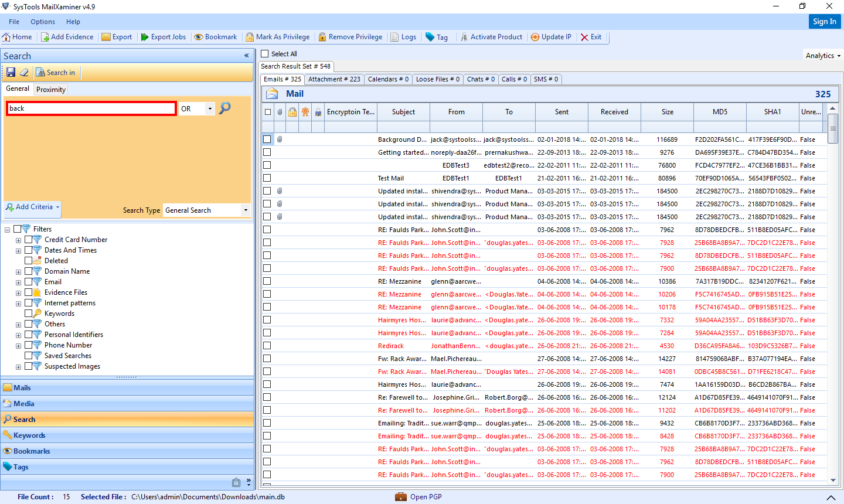Viewport: 844px width, 504px height.
Task: Sort by the Subject column header
Action: click(x=403, y=112)
